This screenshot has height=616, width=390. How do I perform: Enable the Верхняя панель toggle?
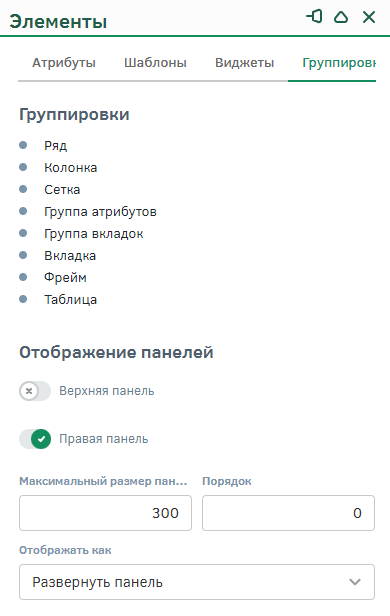pos(35,391)
